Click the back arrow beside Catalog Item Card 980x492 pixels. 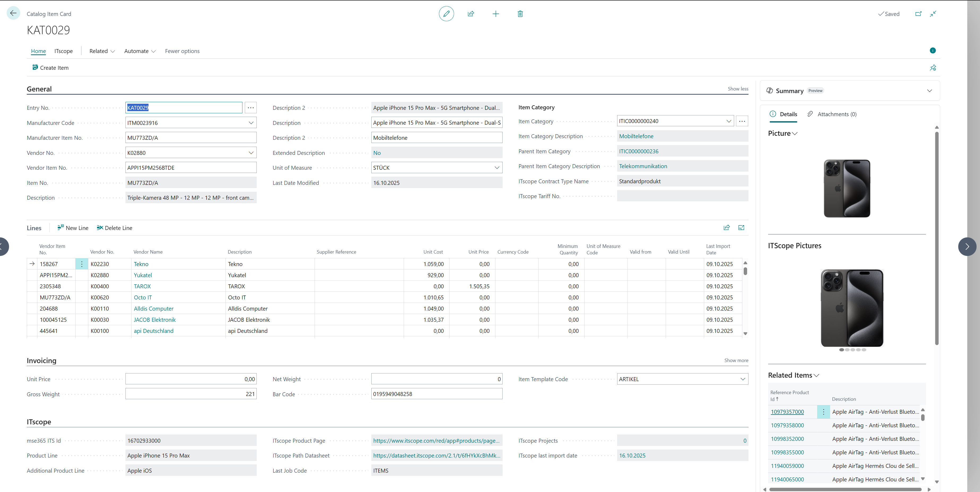[x=13, y=13]
